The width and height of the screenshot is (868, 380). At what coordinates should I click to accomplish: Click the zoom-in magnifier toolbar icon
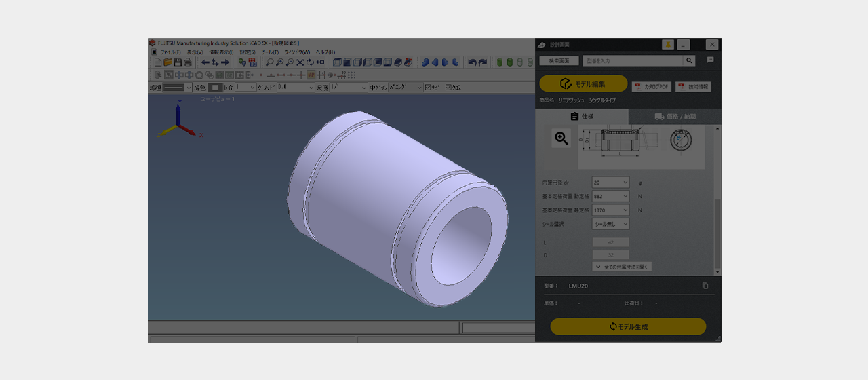(279, 62)
